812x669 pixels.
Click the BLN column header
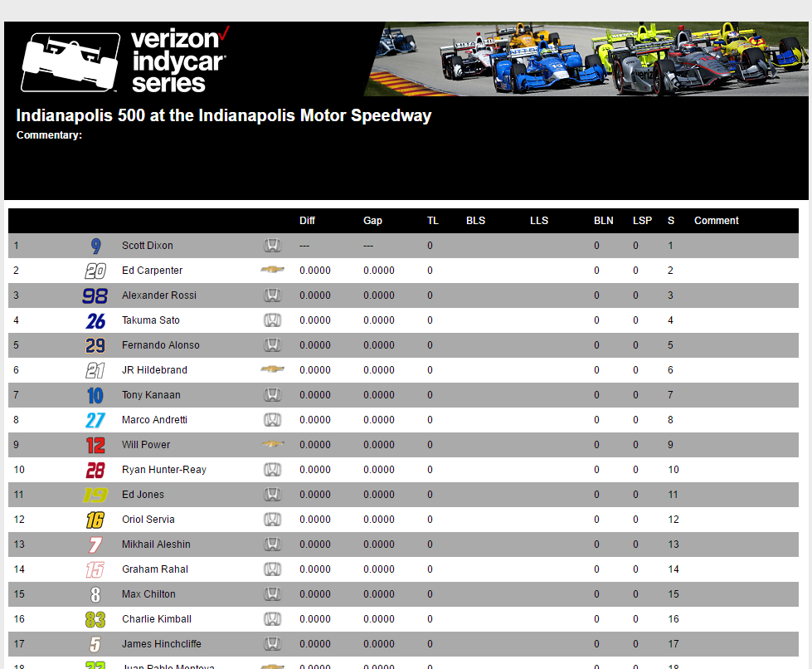pos(603,221)
